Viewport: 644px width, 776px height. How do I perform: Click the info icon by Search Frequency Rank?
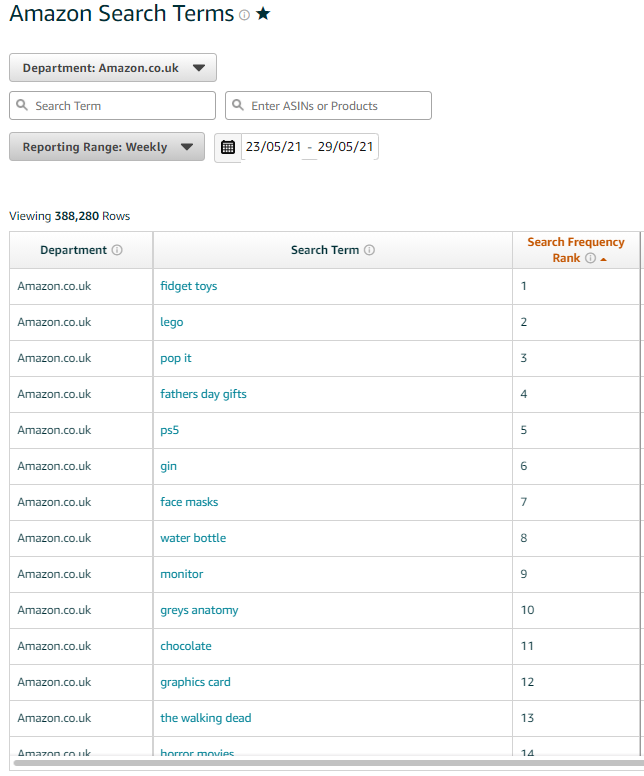pyautogui.click(x=590, y=258)
